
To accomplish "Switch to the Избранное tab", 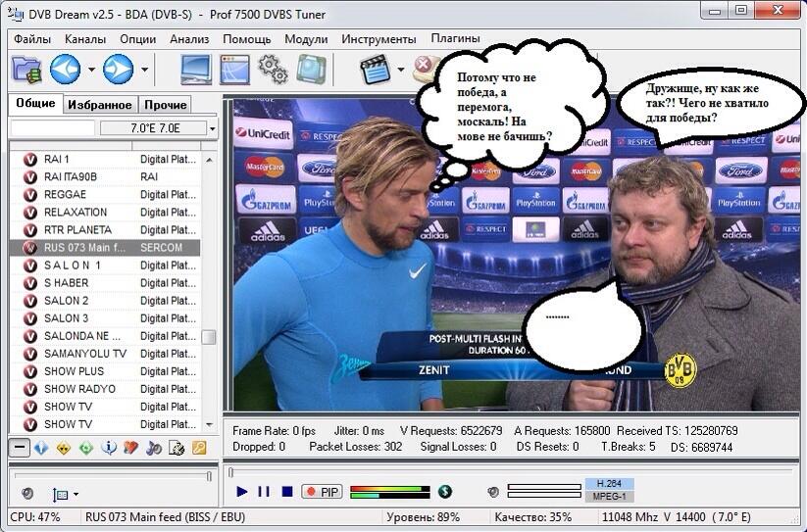I will [100, 105].
